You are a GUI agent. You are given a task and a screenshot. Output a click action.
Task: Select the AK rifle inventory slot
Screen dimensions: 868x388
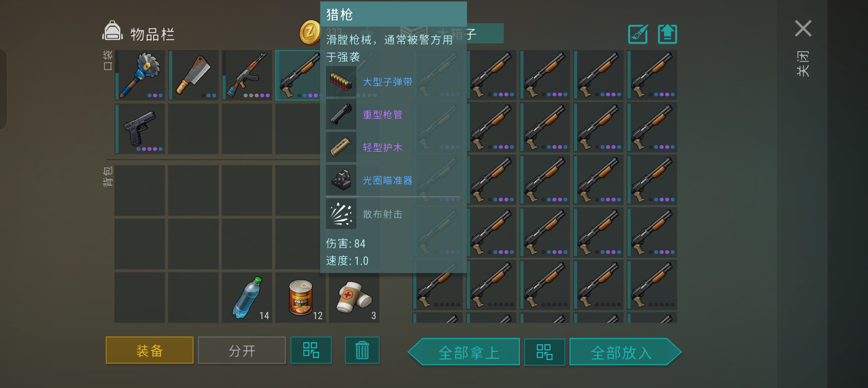(247, 75)
